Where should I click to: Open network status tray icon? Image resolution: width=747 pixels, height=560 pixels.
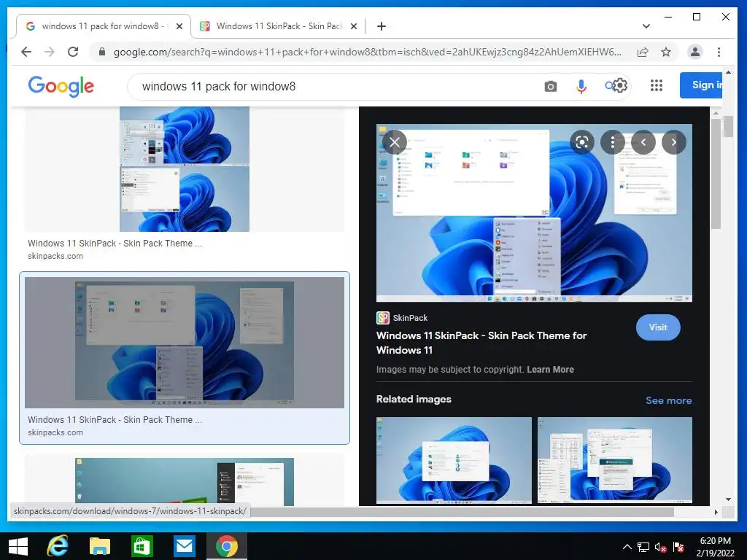[x=643, y=548]
